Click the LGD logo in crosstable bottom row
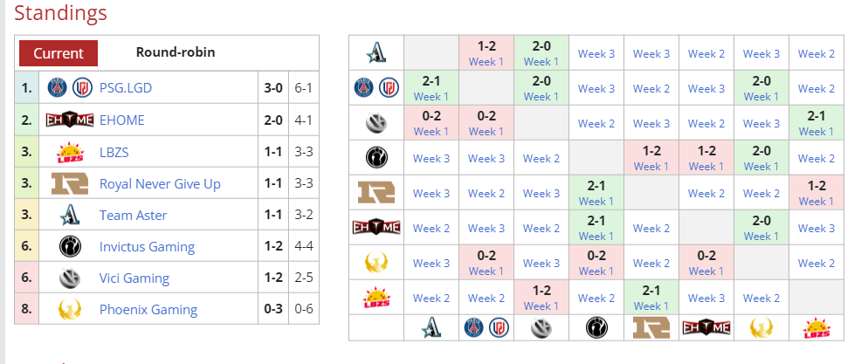The image size is (868, 364). [x=499, y=328]
